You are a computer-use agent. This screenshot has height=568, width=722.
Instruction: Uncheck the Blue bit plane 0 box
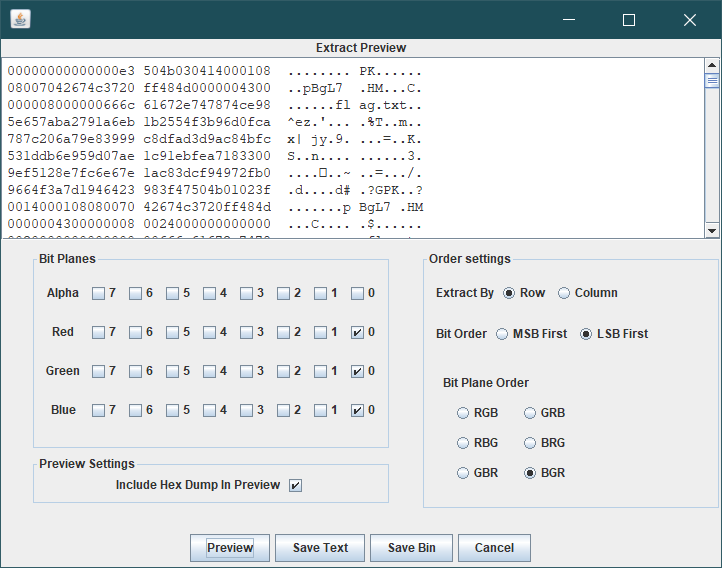point(357,410)
